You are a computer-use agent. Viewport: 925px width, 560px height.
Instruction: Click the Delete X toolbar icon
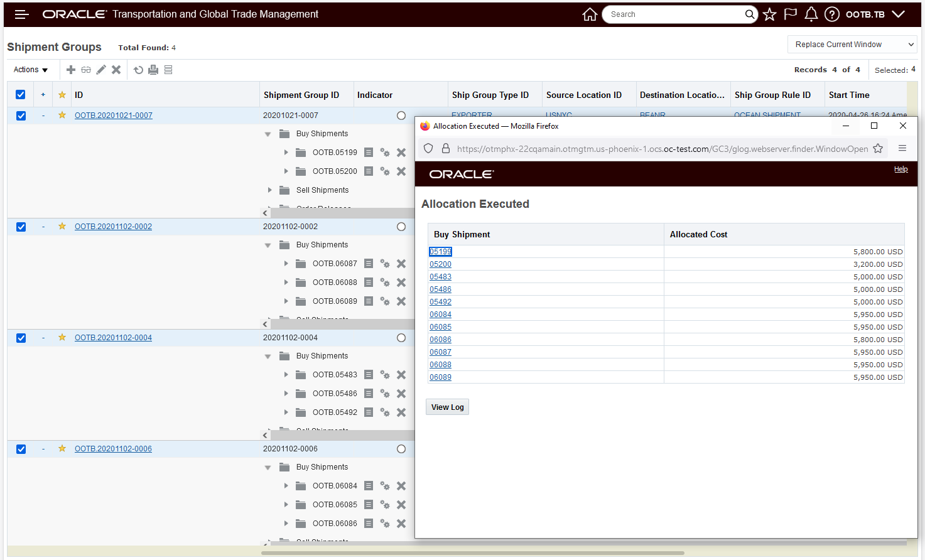point(116,70)
